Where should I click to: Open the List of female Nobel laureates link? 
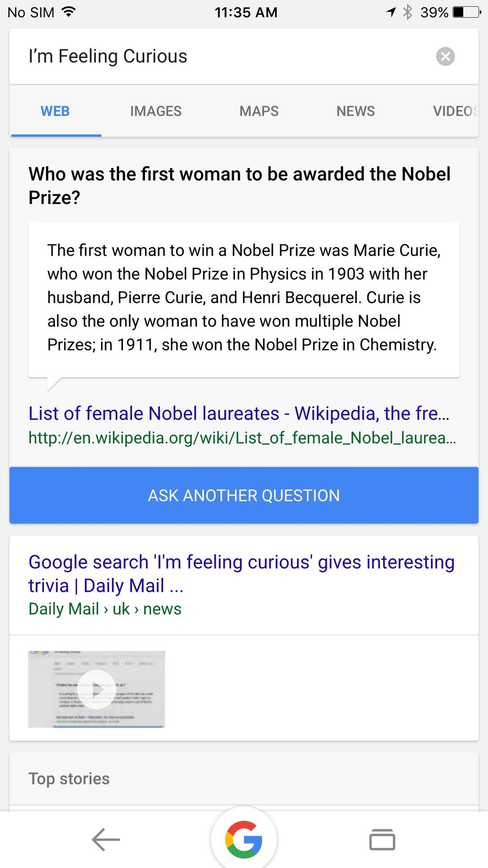coord(238,413)
